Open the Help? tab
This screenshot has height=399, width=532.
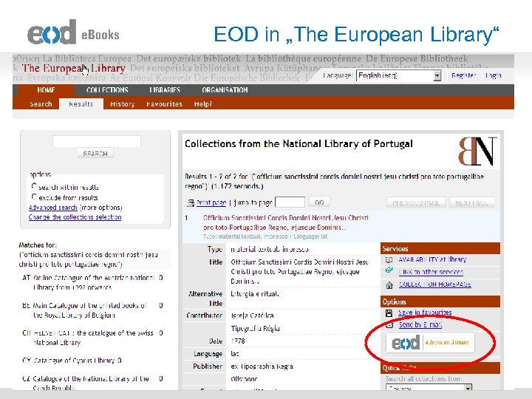(203, 104)
